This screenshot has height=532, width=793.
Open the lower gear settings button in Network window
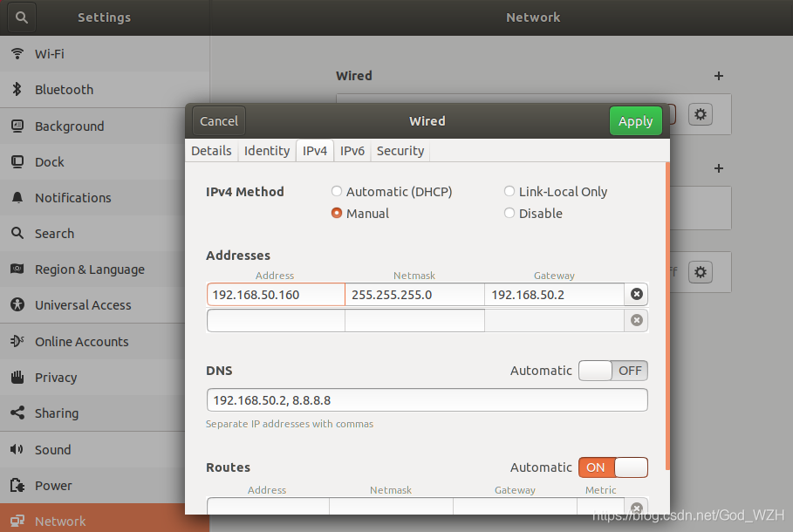(700, 272)
